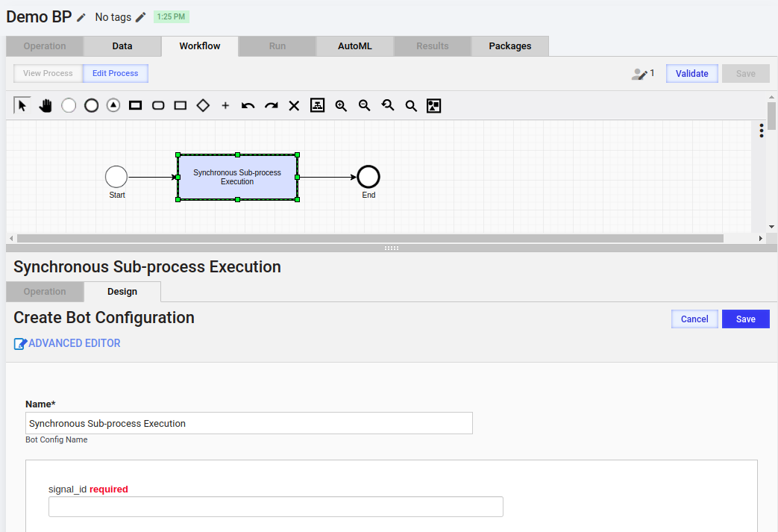
Task: Open the canvas three-dot menu
Action: (x=762, y=131)
